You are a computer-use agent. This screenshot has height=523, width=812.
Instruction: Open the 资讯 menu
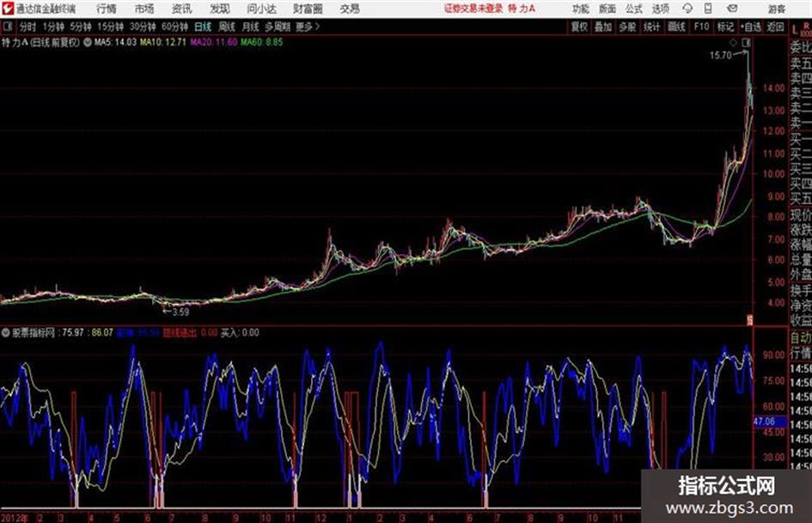182,9
